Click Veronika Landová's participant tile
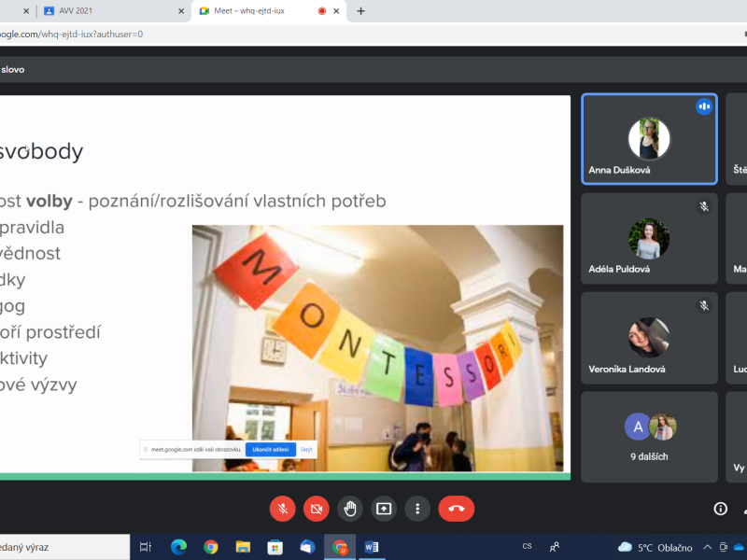 649,338
